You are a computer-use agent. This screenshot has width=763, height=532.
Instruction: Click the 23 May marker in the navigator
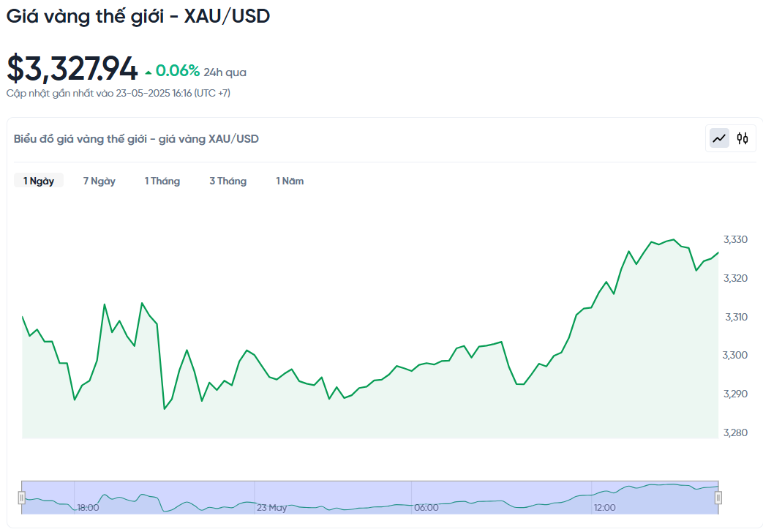(x=272, y=507)
